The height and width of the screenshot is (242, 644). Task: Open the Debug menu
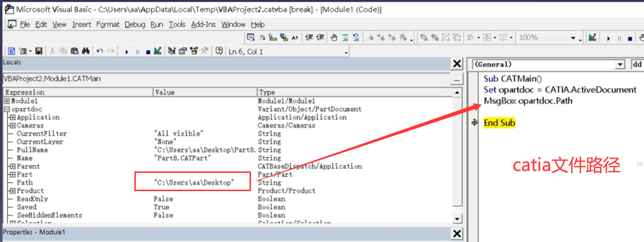pyautogui.click(x=135, y=24)
